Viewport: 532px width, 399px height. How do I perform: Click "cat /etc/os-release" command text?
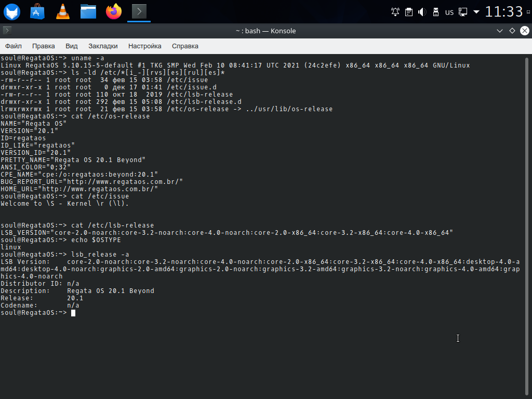pyautogui.click(x=110, y=116)
